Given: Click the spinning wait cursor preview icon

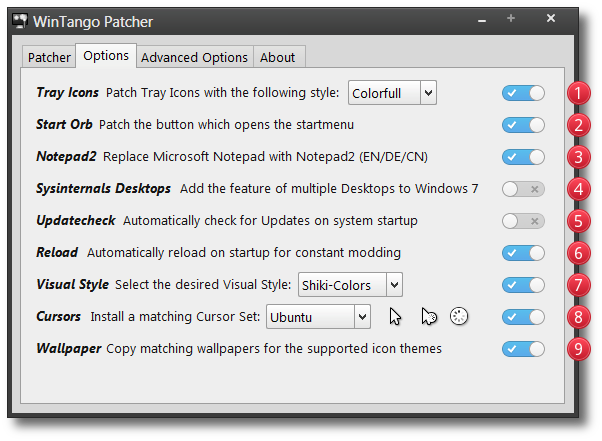Looking at the screenshot, I should (x=459, y=317).
